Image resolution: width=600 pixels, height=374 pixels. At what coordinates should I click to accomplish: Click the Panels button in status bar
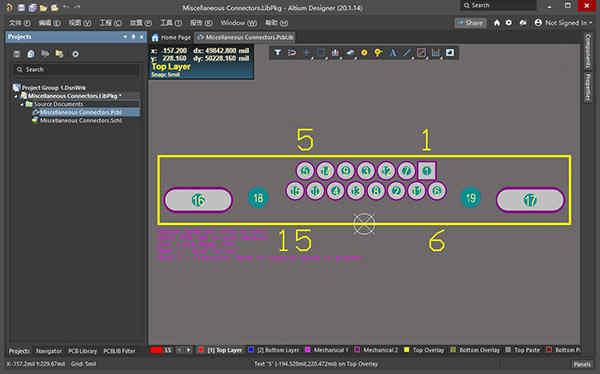tap(582, 364)
